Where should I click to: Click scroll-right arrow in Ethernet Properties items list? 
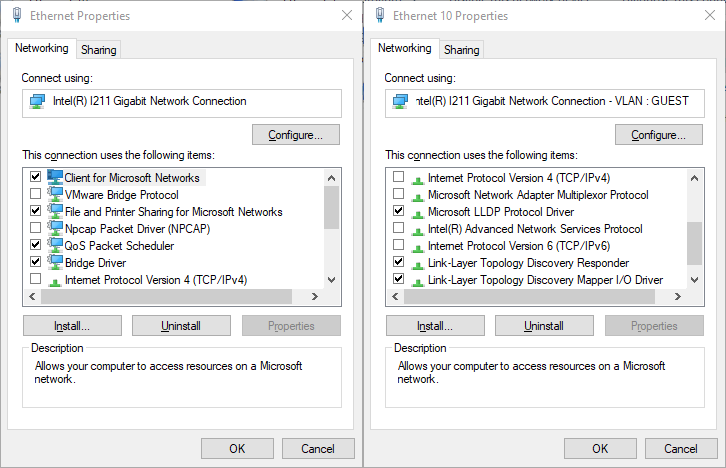[x=315, y=297]
